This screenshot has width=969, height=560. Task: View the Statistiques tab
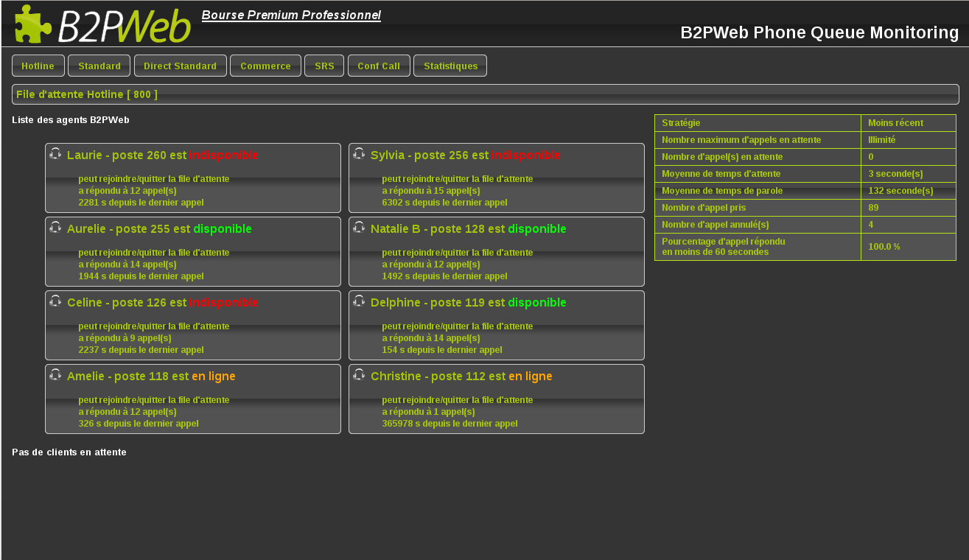(450, 66)
